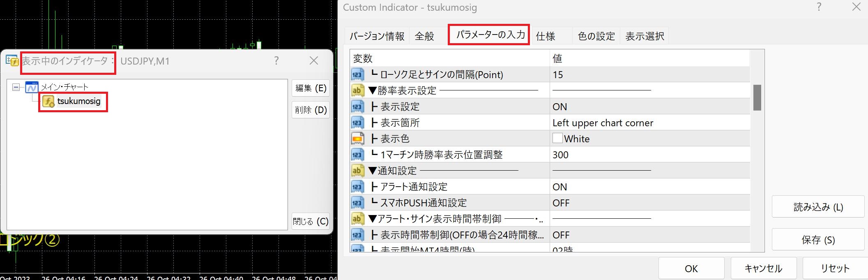
Task: Open the バージョン情報 tab
Action: (x=377, y=36)
